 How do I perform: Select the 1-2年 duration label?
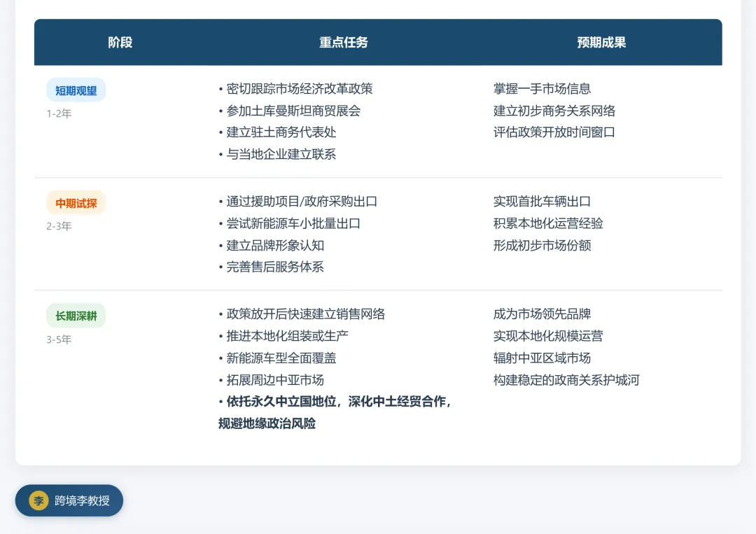click(x=59, y=113)
